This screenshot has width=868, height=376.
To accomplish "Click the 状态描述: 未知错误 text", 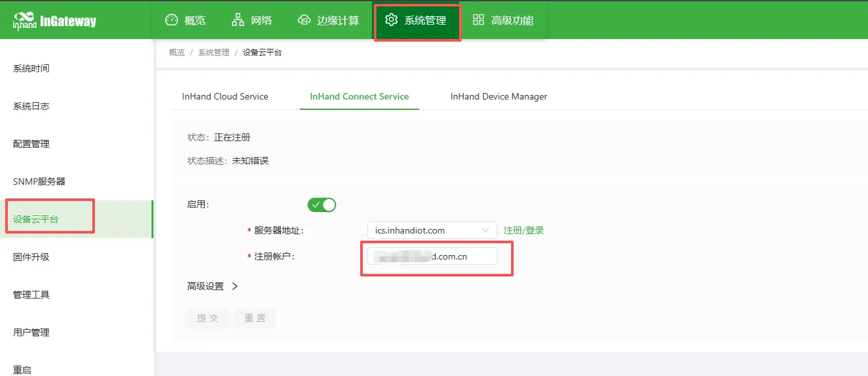I will 228,161.
